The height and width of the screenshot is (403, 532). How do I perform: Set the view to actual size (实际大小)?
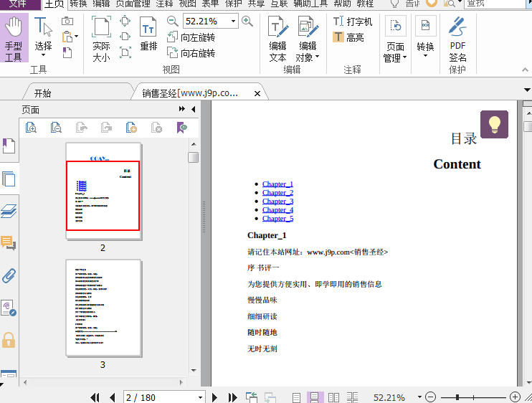(101, 38)
